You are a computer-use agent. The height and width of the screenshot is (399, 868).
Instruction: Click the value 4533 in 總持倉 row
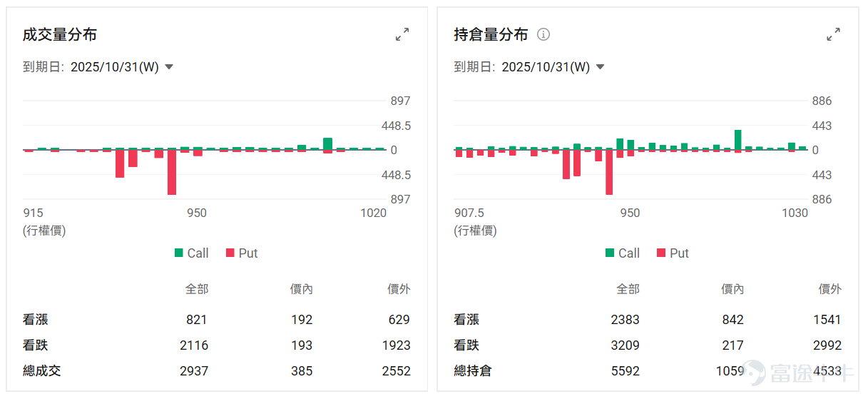pos(827,371)
